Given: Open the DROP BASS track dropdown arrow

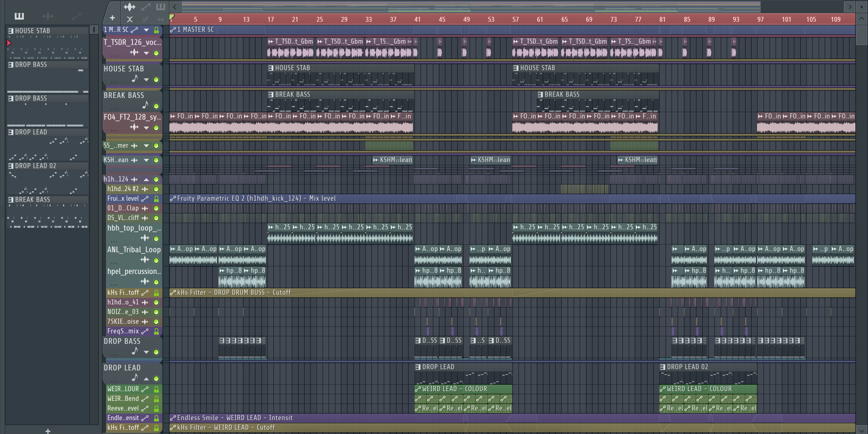Looking at the screenshot, I should coord(146,352).
